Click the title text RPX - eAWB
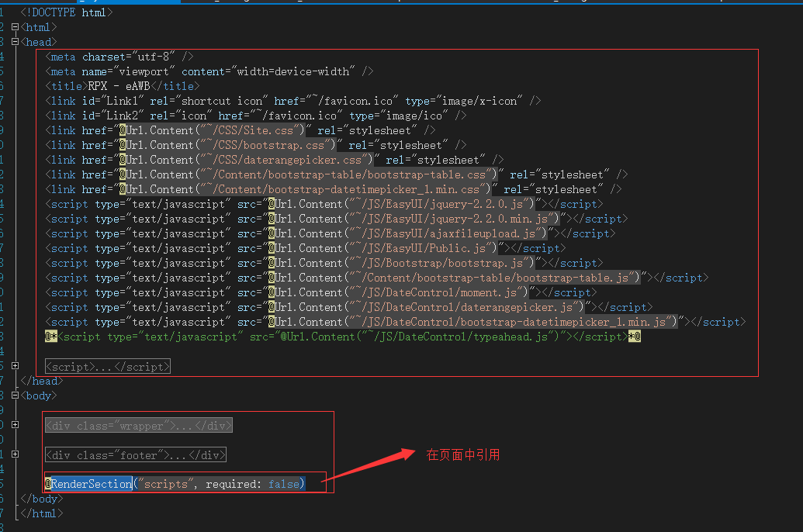Image resolution: width=803 pixels, height=532 pixels. pos(119,87)
